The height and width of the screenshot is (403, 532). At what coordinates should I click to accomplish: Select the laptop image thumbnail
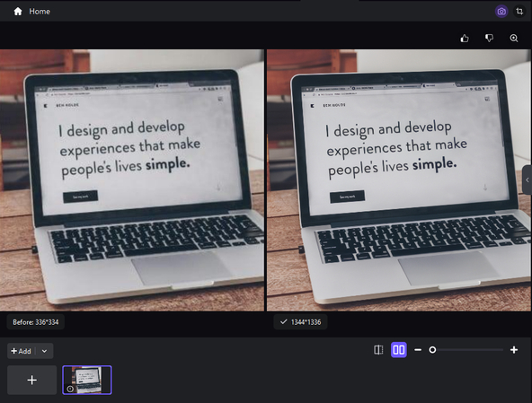click(x=87, y=380)
